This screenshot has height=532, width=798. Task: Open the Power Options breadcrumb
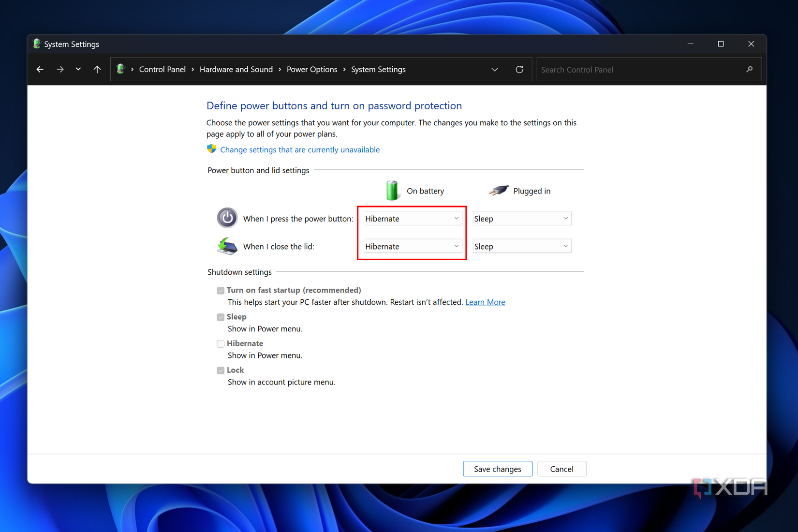pos(312,69)
